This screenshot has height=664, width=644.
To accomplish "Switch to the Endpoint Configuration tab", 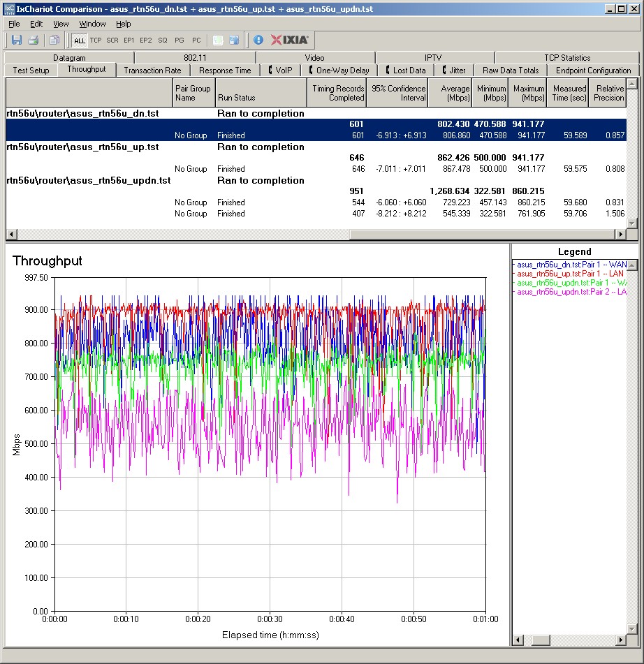I will pyautogui.click(x=593, y=71).
